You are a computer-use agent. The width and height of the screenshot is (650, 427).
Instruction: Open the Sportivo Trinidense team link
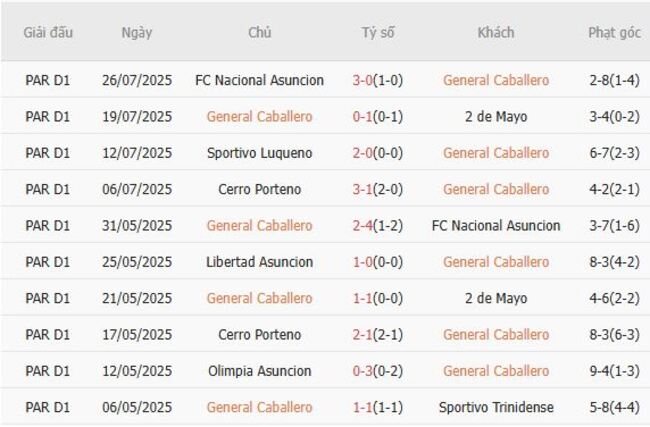pyautogui.click(x=496, y=407)
